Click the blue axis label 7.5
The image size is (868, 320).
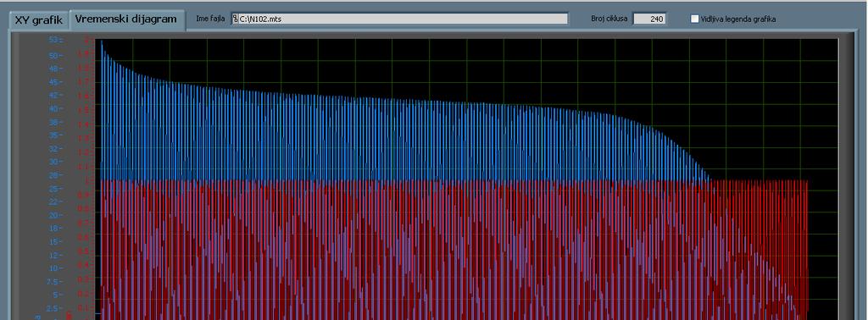pyautogui.click(x=52, y=281)
